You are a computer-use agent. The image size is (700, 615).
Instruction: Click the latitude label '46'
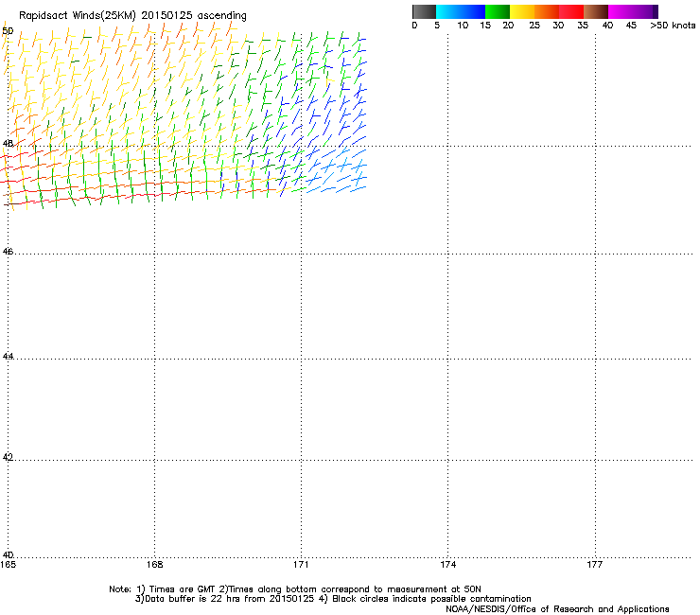(8, 252)
